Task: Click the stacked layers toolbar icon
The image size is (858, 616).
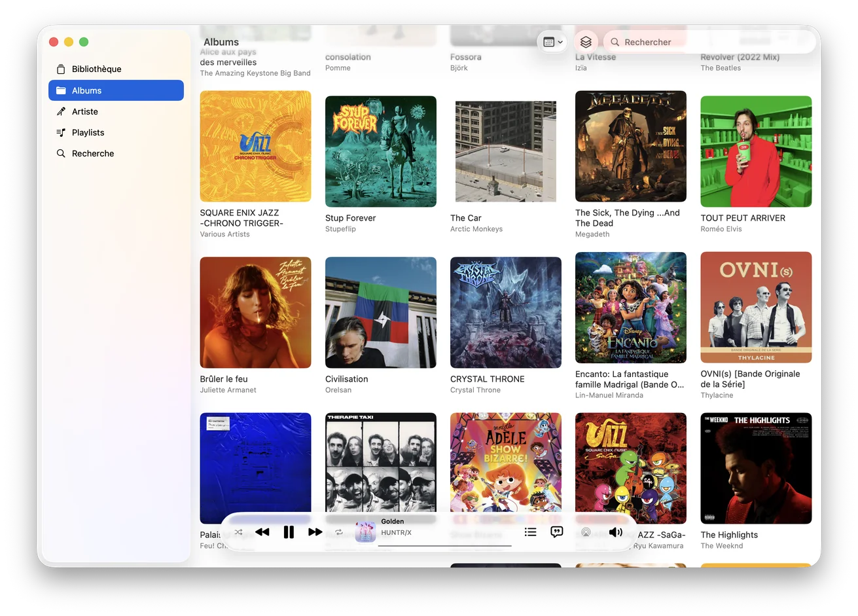Action: [x=586, y=42]
